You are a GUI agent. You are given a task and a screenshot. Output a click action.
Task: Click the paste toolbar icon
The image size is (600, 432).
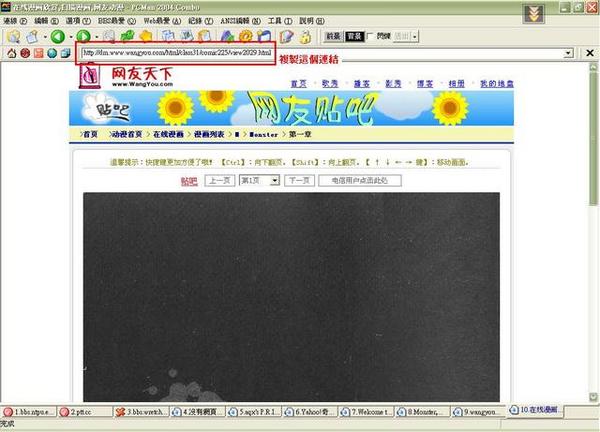186,36
